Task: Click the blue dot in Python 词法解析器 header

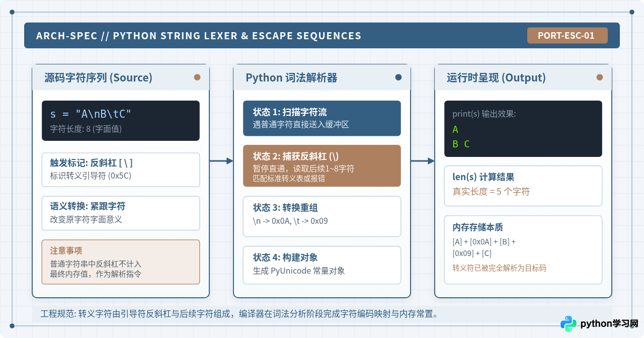Action: pos(398,77)
